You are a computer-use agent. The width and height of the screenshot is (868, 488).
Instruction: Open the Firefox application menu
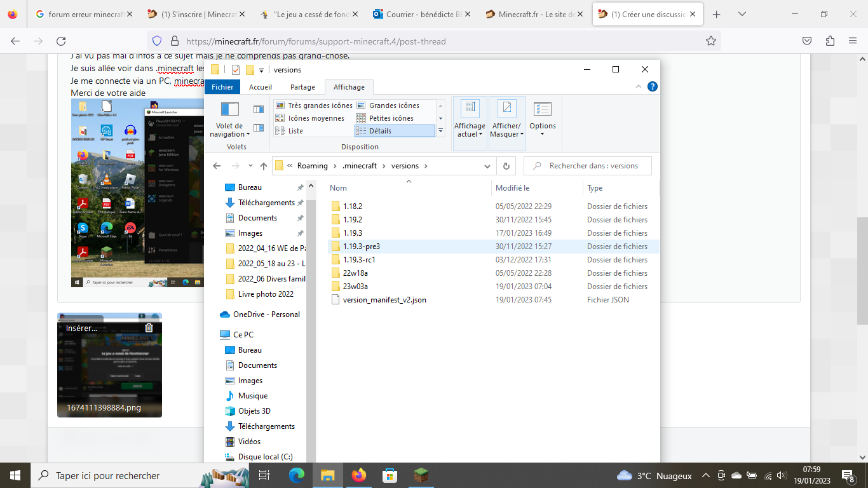tap(853, 41)
